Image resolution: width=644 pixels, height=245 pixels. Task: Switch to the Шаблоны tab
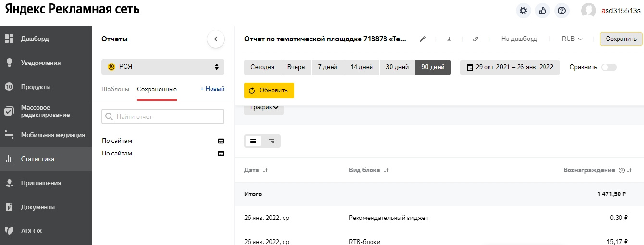pos(115,89)
